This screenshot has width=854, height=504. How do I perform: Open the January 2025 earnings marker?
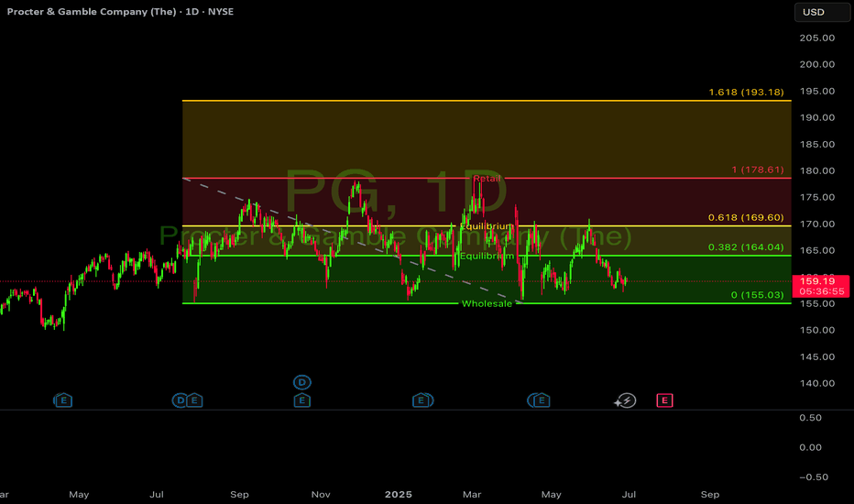pyautogui.click(x=422, y=401)
